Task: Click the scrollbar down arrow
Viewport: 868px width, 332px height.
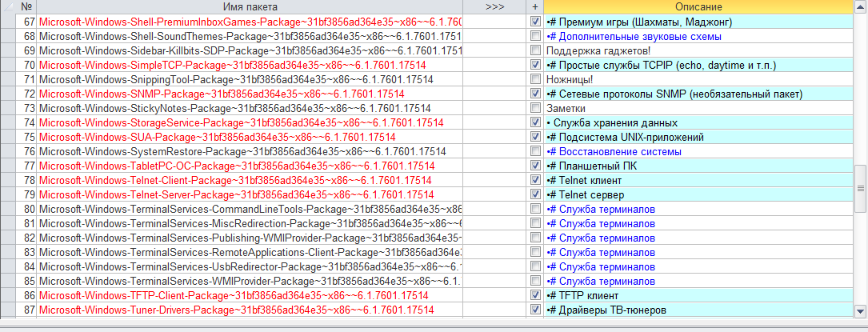Action: pyautogui.click(x=861, y=310)
